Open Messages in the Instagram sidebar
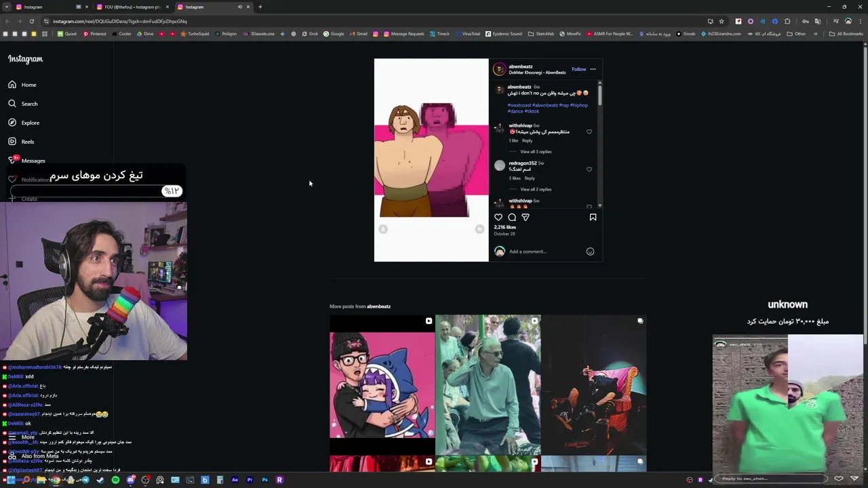Image resolution: width=868 pixels, height=488 pixels. tap(26, 161)
